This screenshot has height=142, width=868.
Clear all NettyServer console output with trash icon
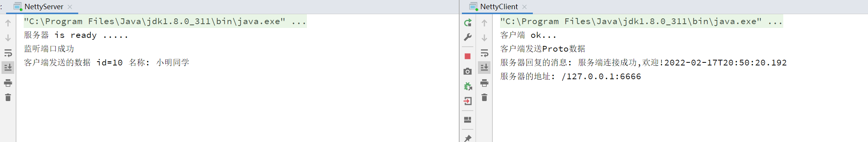8,98
